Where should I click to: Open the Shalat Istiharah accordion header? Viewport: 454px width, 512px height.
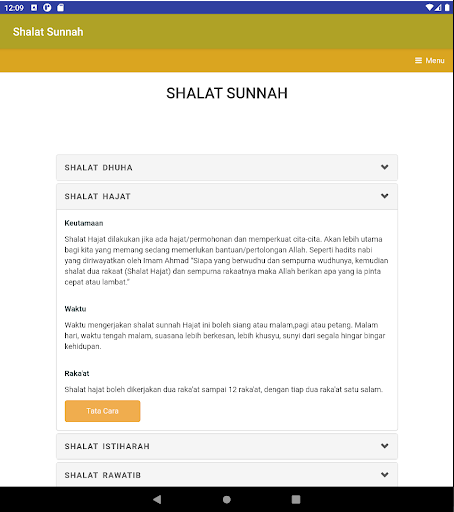[x=227, y=446]
